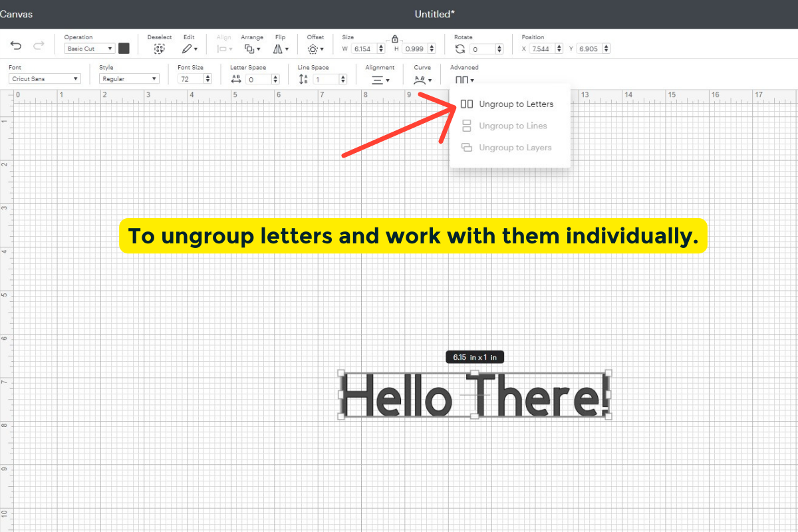Click the Font Size field
Image resolution: width=798 pixels, height=532 pixels.
click(x=191, y=78)
